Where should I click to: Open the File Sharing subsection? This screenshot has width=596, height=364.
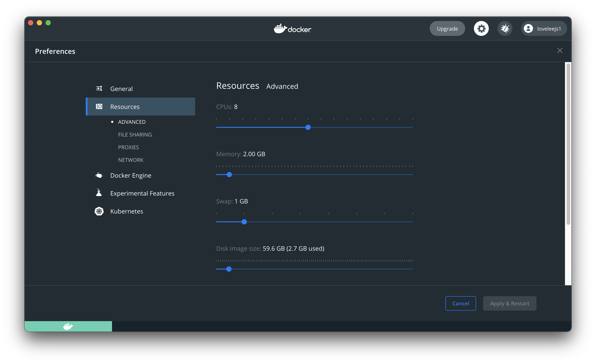point(135,135)
